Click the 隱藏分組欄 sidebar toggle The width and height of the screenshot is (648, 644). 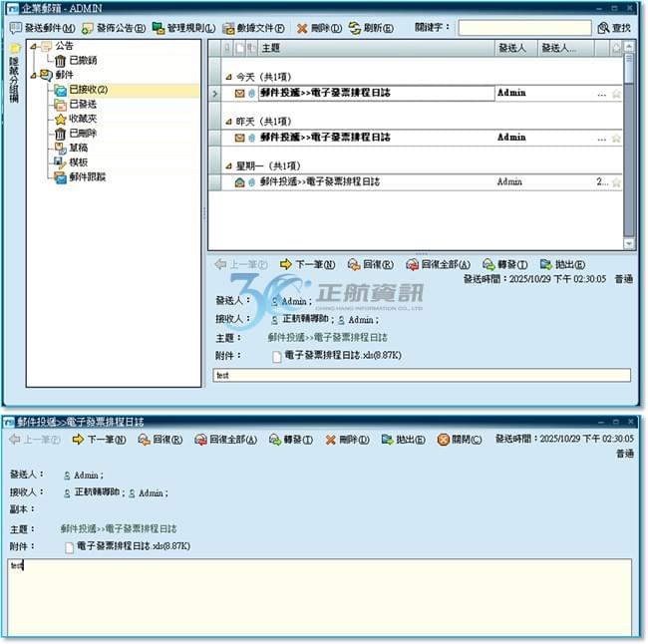(x=14, y=74)
